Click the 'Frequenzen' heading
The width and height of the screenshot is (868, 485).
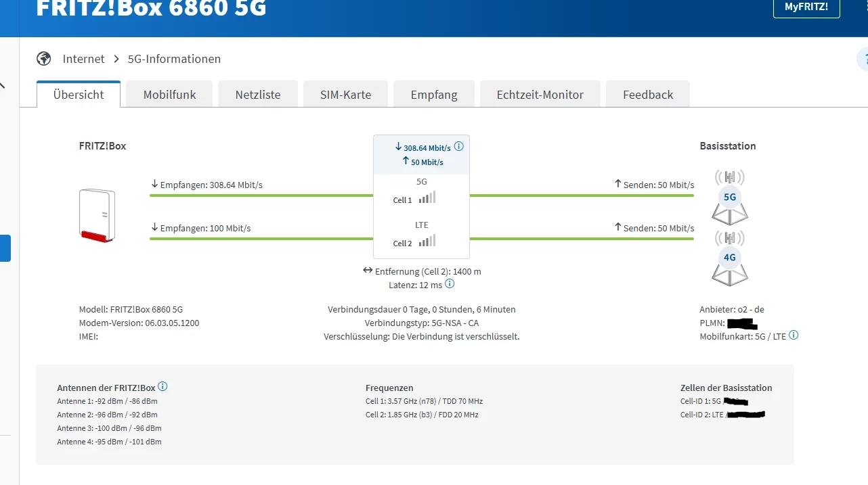tap(389, 388)
